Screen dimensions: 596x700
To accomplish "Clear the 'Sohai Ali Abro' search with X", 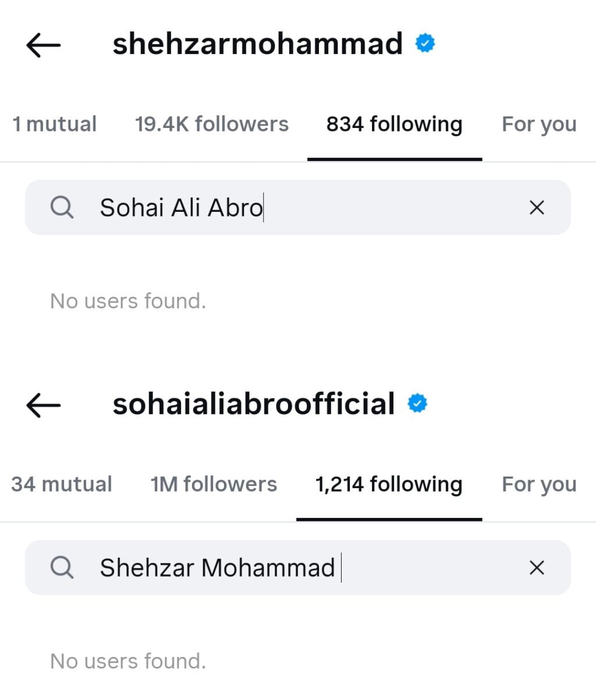I will pos(537,208).
